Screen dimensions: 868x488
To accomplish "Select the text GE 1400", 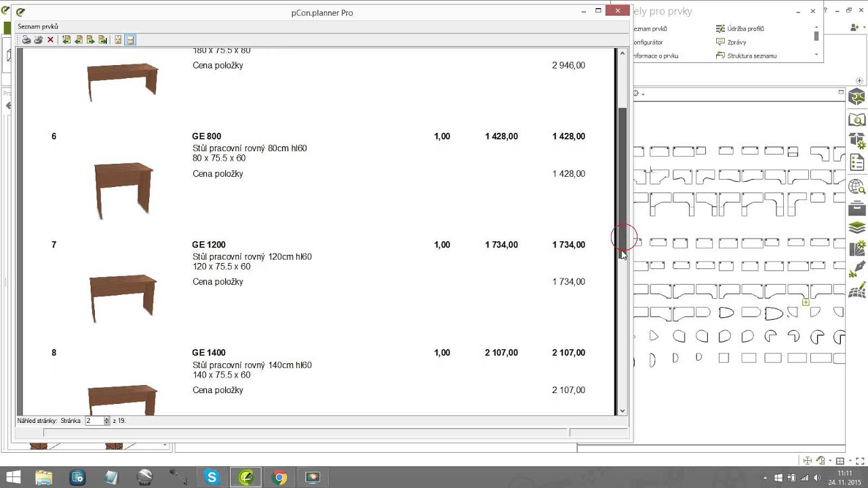I will (x=209, y=352).
